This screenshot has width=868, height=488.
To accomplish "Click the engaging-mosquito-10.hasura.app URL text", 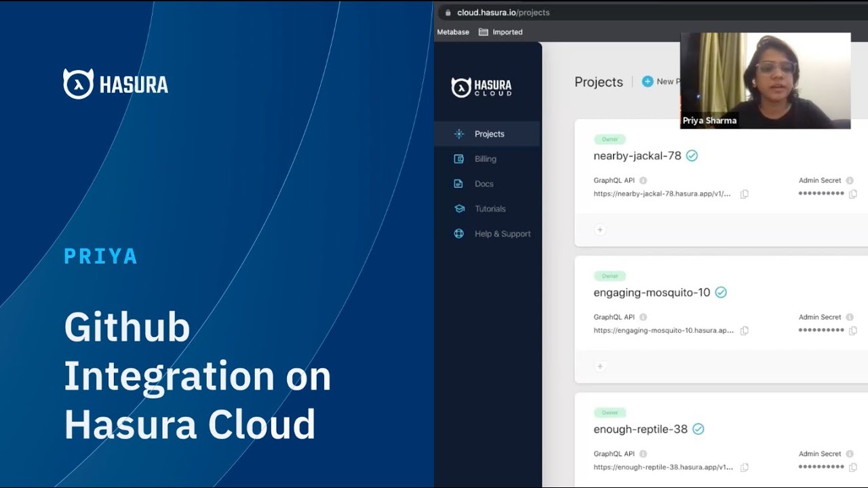I will [663, 331].
